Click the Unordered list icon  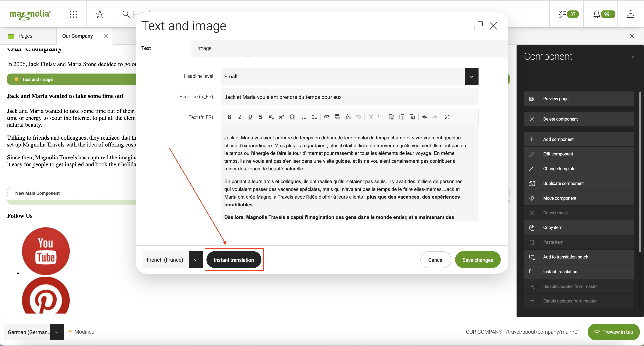point(315,116)
